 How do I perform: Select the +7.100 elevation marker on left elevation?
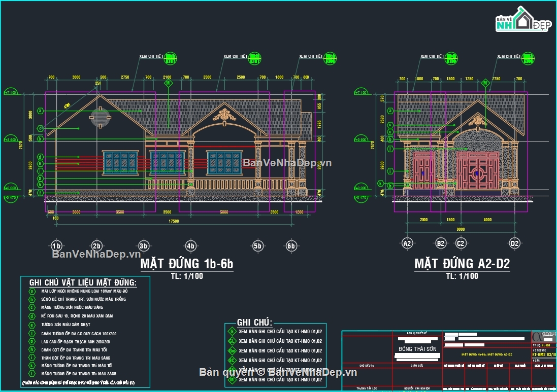(10, 93)
